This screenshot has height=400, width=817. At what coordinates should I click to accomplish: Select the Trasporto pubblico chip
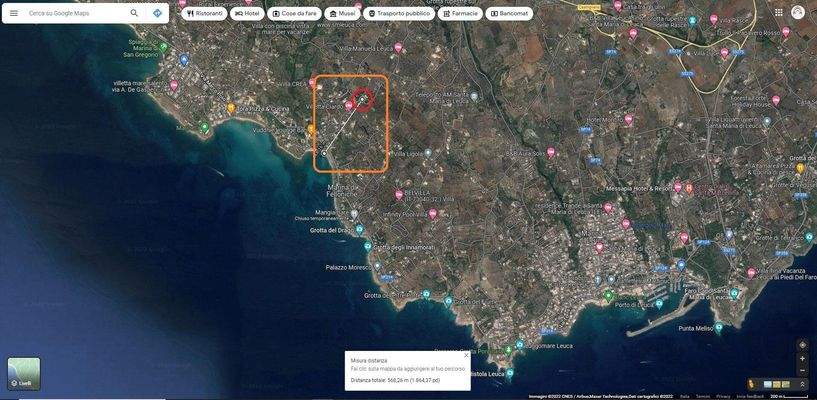[x=399, y=13]
